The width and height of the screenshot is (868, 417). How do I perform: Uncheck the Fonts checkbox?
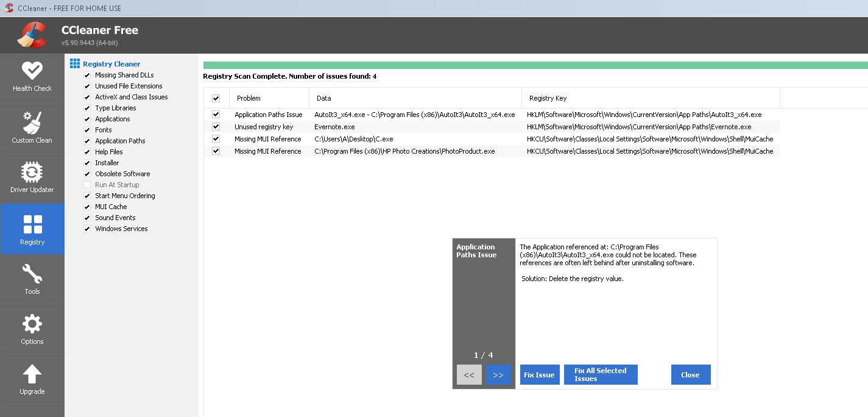pyautogui.click(x=87, y=130)
